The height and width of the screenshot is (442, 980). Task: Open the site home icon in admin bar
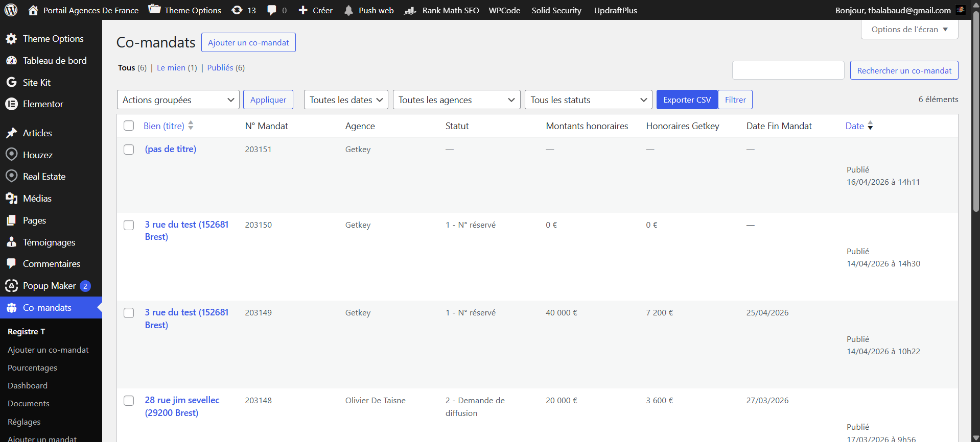pyautogui.click(x=33, y=10)
